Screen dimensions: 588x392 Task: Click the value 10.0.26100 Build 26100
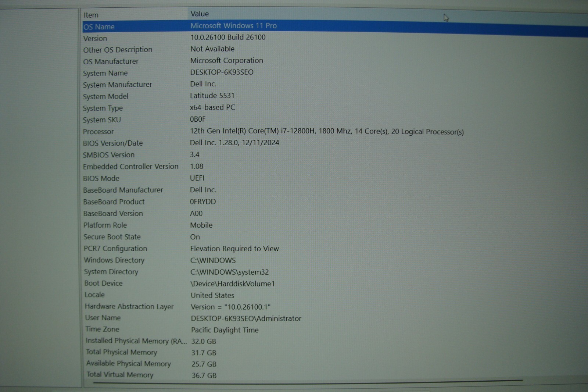coord(228,38)
